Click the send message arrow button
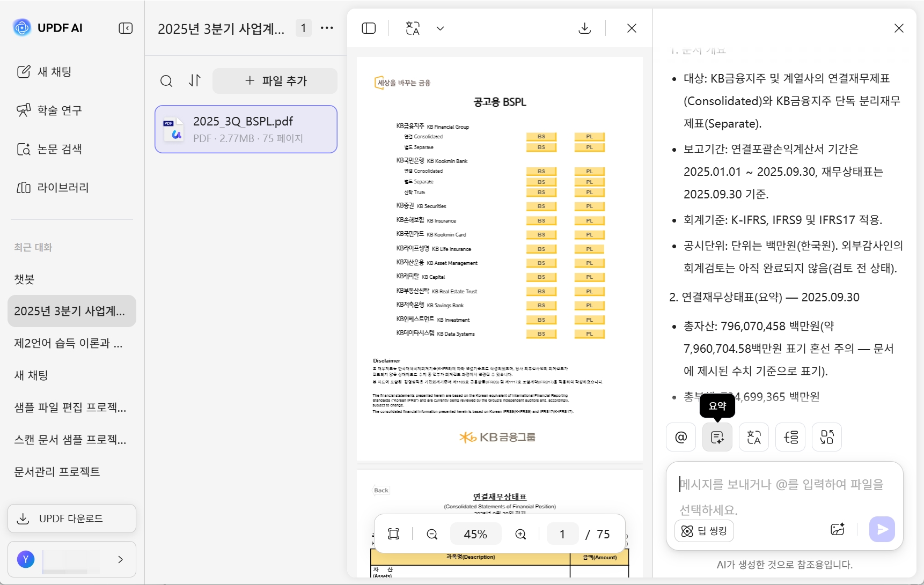Image resolution: width=924 pixels, height=585 pixels. coord(882,529)
